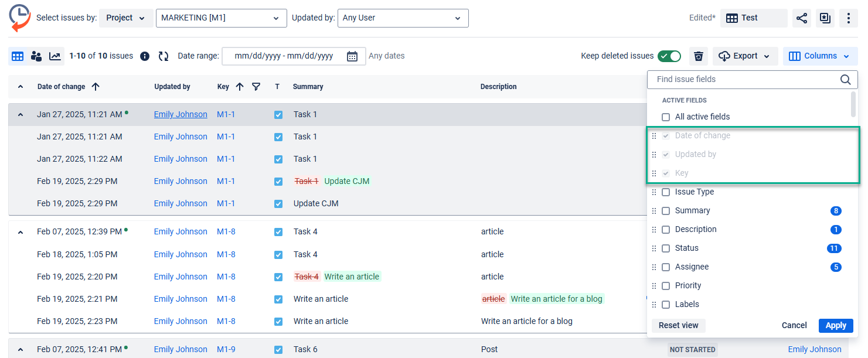Click the Key column filter icon
868x358 pixels.
(256, 87)
